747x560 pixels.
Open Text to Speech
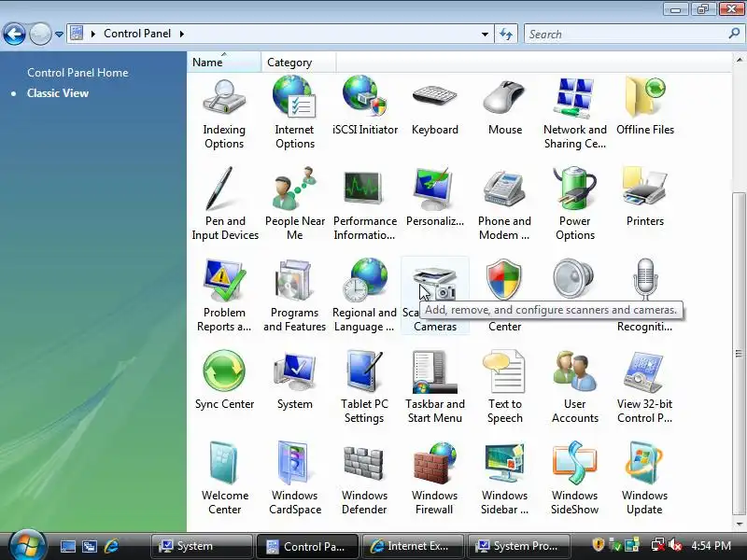pyautogui.click(x=505, y=387)
